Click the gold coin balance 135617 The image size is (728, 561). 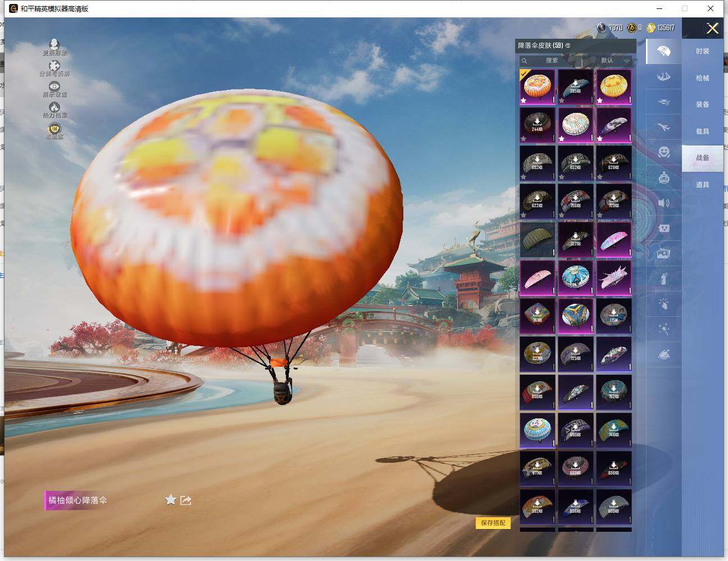(x=660, y=28)
